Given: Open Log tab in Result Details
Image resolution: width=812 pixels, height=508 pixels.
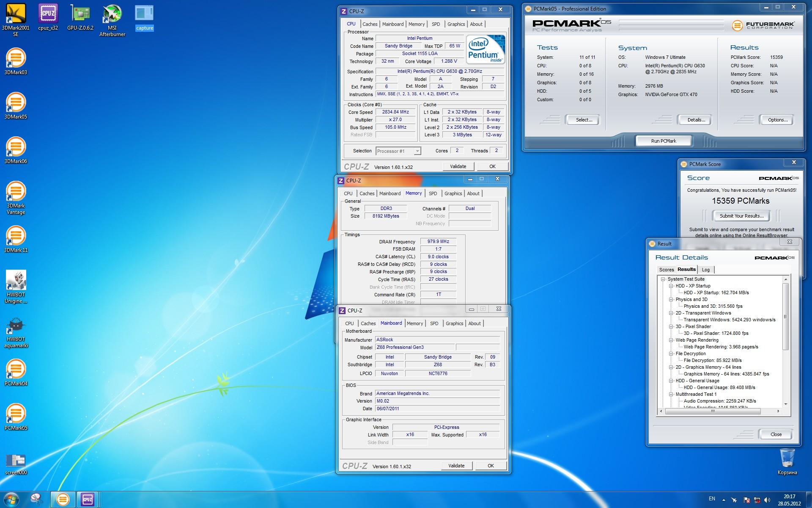Looking at the screenshot, I should [705, 270].
